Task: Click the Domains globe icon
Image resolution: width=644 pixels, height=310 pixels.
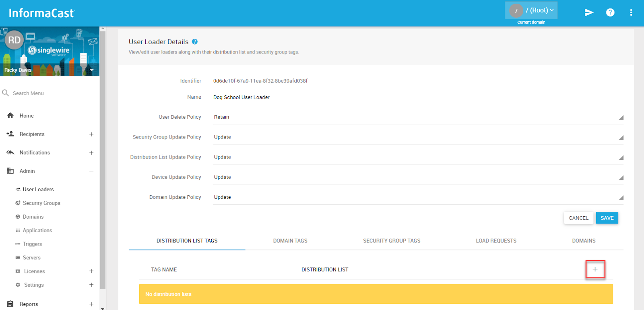Action: [x=18, y=217]
